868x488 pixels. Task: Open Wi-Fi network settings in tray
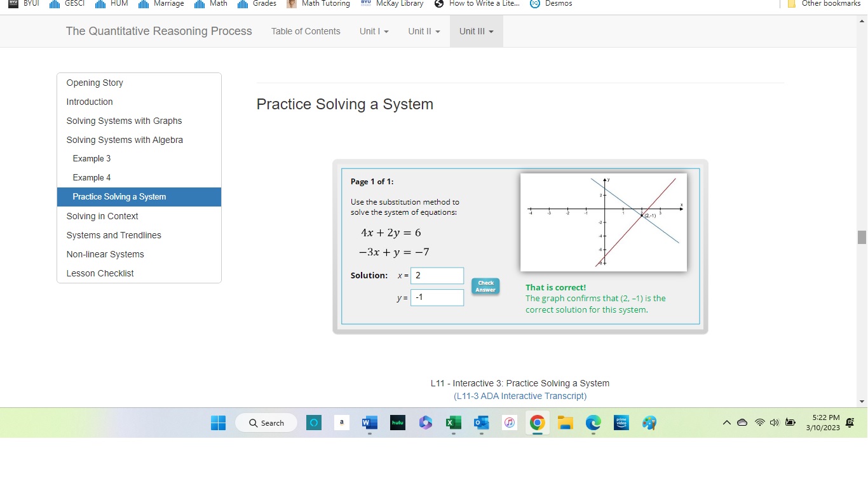coord(759,423)
